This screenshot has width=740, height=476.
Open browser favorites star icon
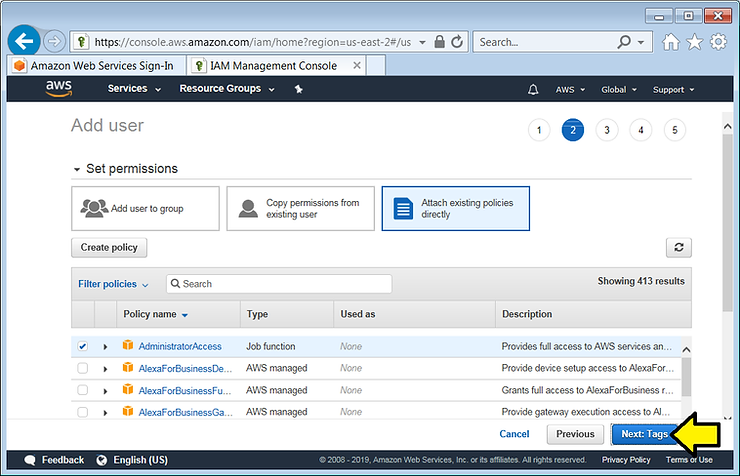(x=695, y=42)
